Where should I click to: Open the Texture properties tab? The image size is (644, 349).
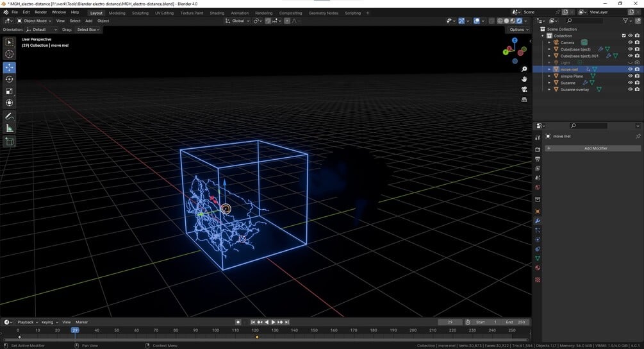point(537,280)
